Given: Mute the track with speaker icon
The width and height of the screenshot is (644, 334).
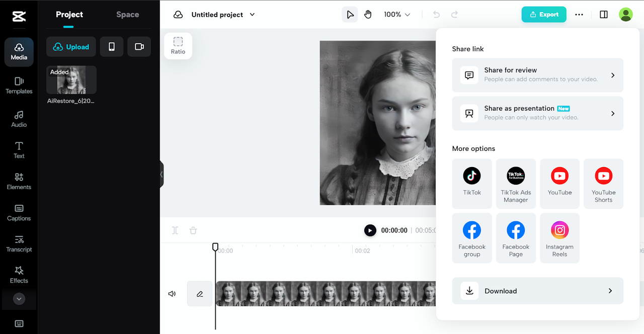Looking at the screenshot, I should pyautogui.click(x=172, y=294).
